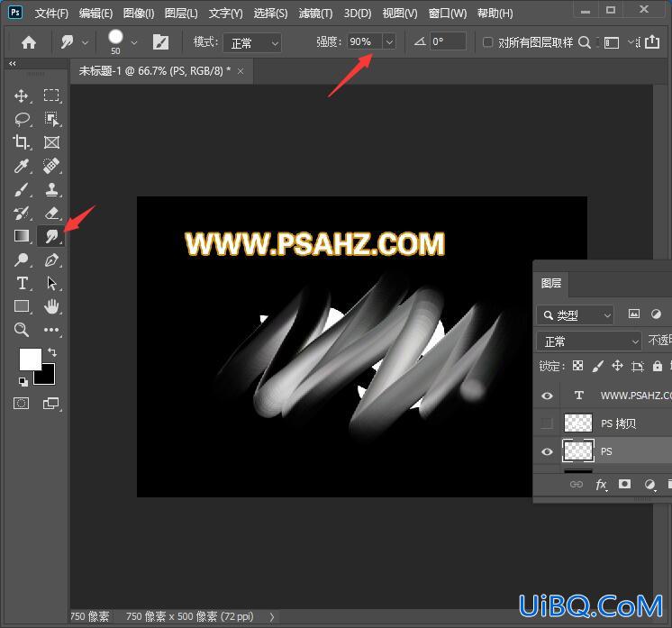672x628 pixels.
Task: Toggle lock all padlock icon
Action: (x=657, y=366)
